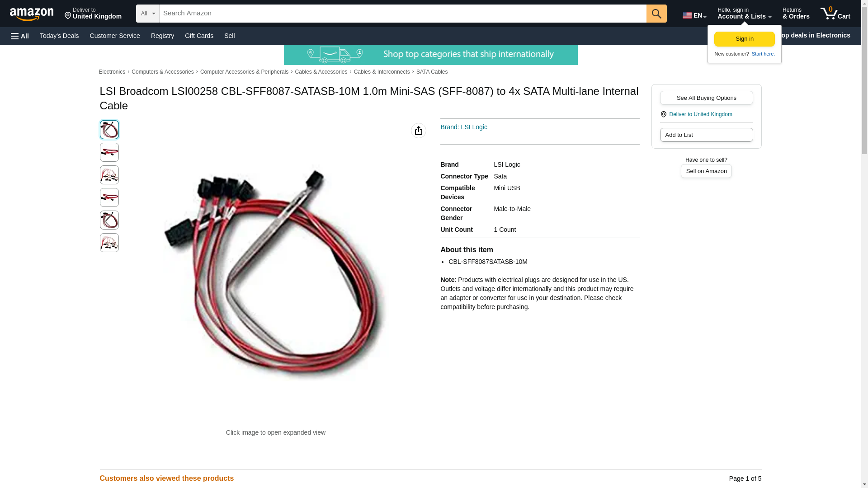868x488 pixels.
Task: Select the last product thumbnail
Action: 109,243
